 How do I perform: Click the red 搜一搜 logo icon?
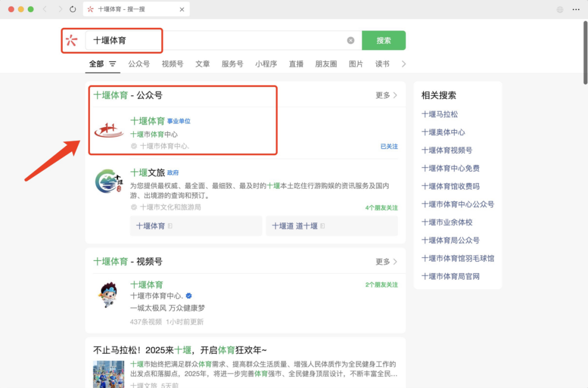tap(72, 40)
